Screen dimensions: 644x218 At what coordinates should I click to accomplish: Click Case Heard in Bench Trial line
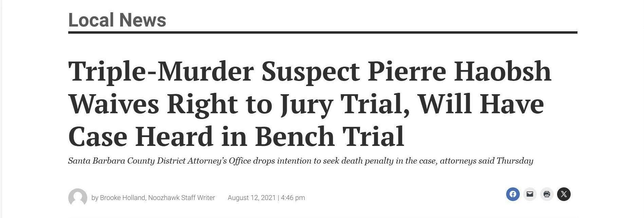[236, 137]
